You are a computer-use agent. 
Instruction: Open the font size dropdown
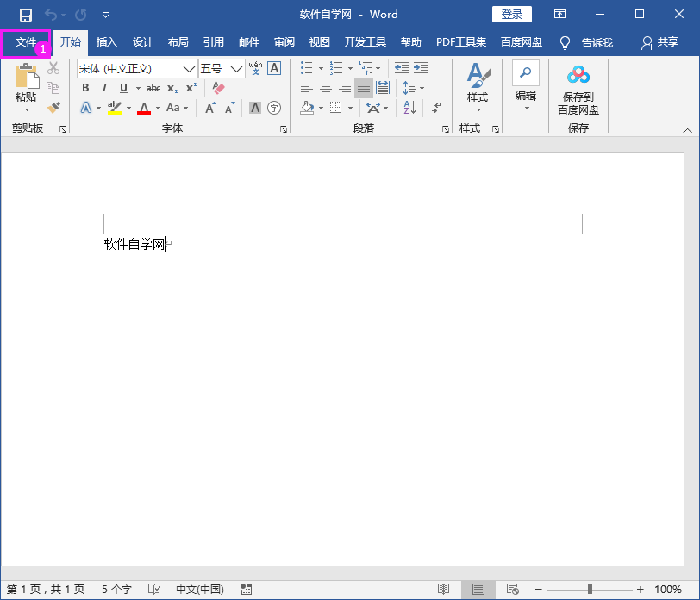tap(236, 67)
